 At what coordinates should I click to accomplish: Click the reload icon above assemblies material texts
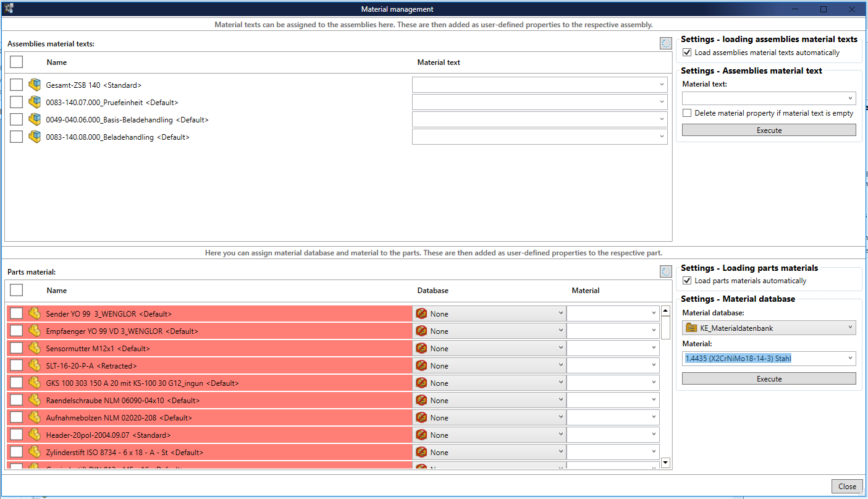665,43
